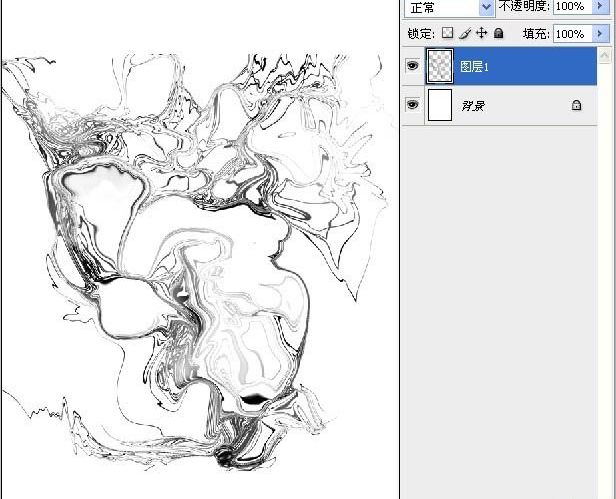Toggle lock transparent pixels icon
This screenshot has height=499, width=616.
click(x=447, y=33)
